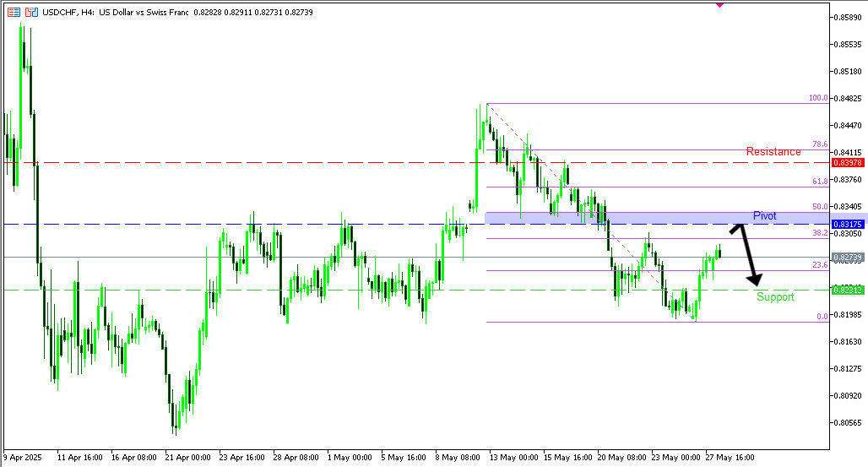Click the pink triangle marker at chart top

[x=719, y=3]
